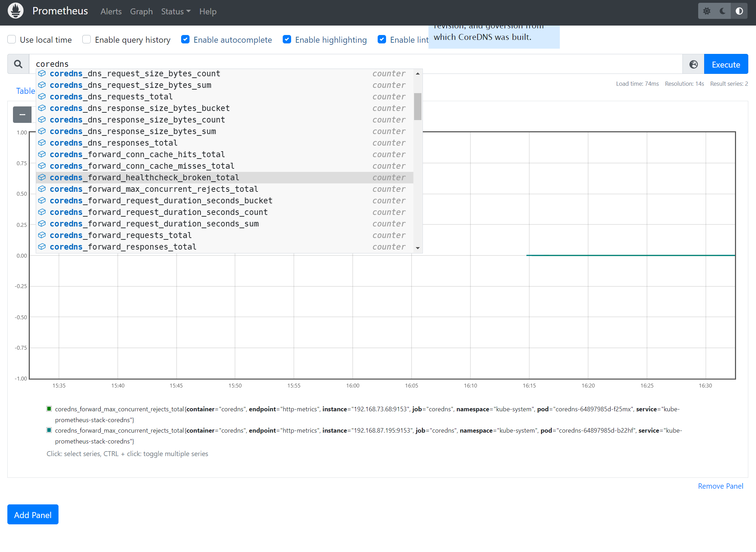Click the Prometheus brand title
Image resolution: width=756 pixels, height=552 pixels.
point(60,11)
